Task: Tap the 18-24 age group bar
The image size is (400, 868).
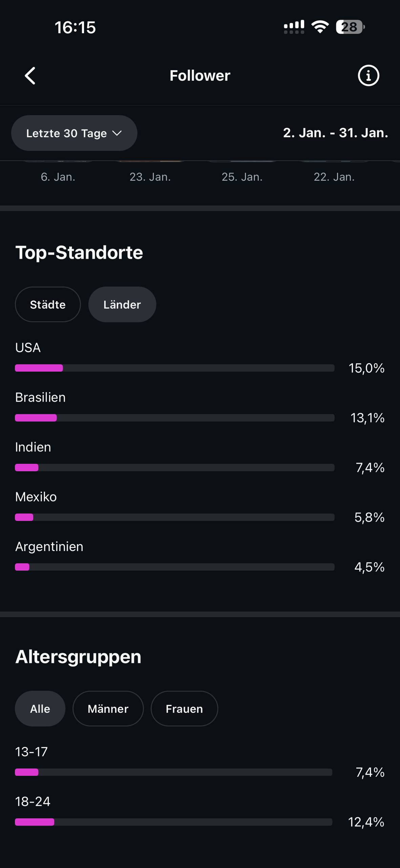Action: [x=173, y=822]
